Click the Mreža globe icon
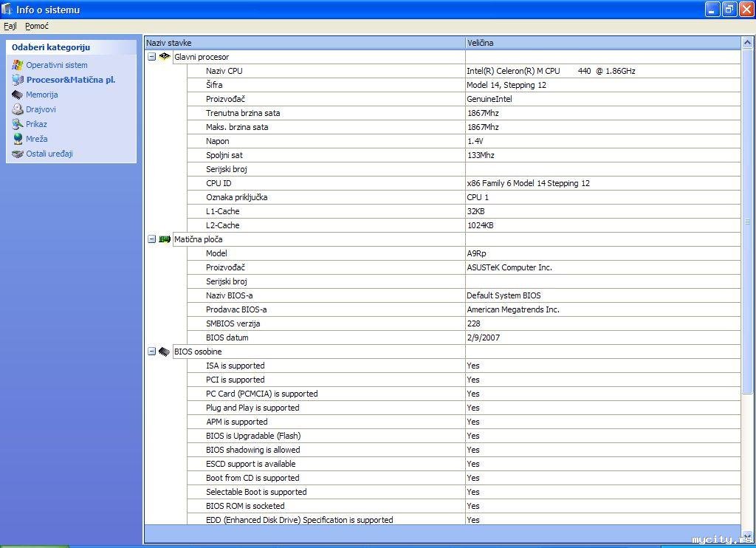 coord(18,139)
